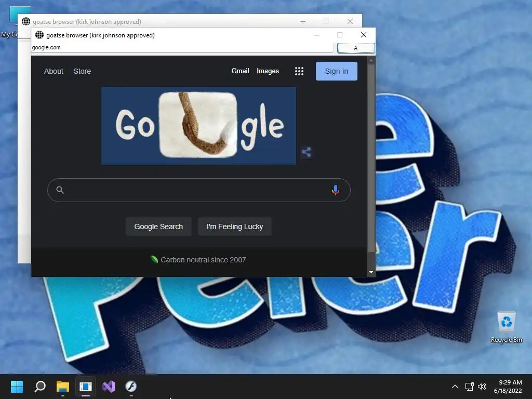Start voice search with the microphone icon
The image size is (532, 399).
coord(335,190)
